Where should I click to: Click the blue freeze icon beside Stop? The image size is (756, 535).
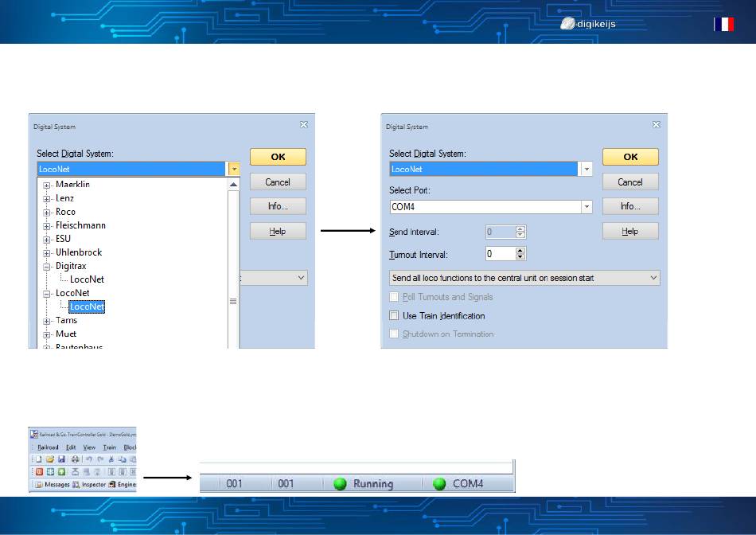coord(50,472)
